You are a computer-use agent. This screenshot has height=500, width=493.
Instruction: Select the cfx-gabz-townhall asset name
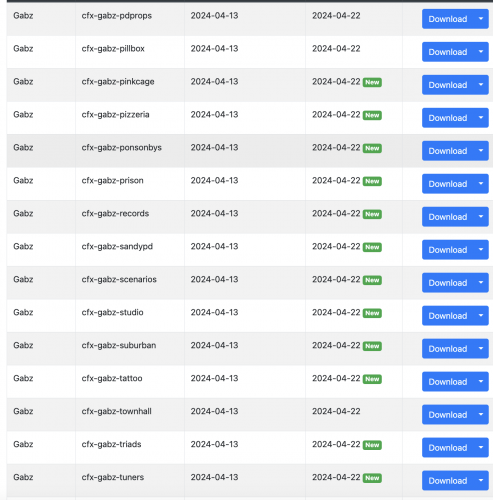(117, 412)
